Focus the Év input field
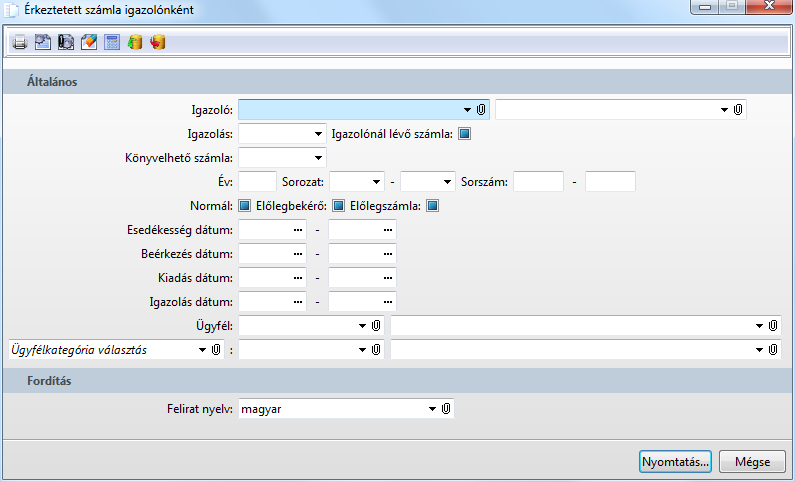795x482 pixels. coord(258,181)
